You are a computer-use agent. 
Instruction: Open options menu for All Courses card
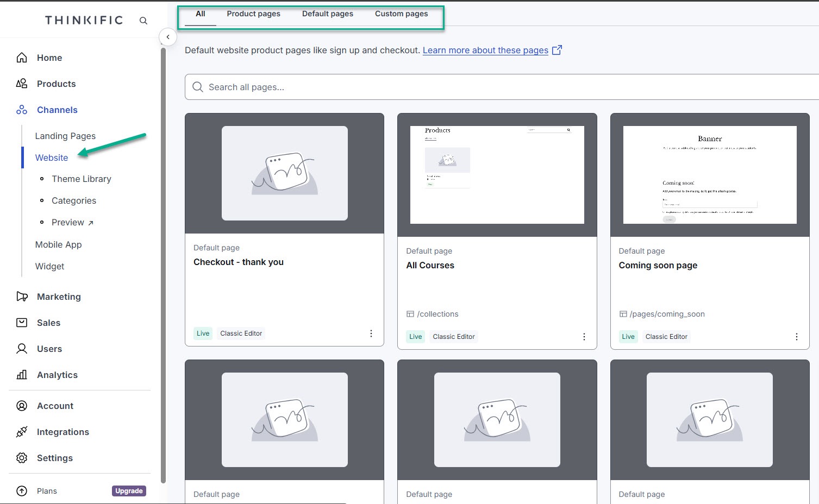coord(584,337)
